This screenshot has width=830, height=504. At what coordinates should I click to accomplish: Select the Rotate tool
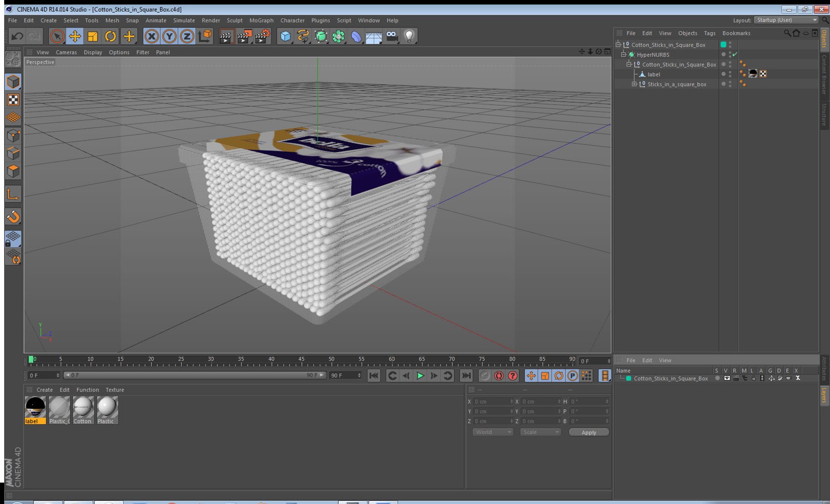click(111, 36)
